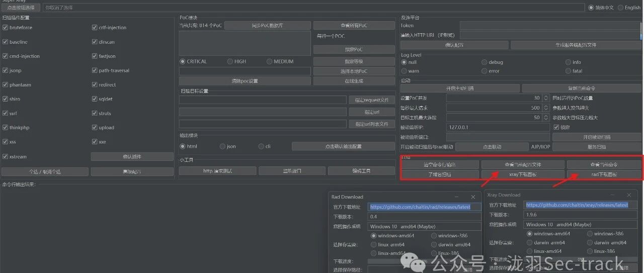Viewport: 644px width, 273px height.
Task: Select the HIGH severity radio
Action: (230, 61)
